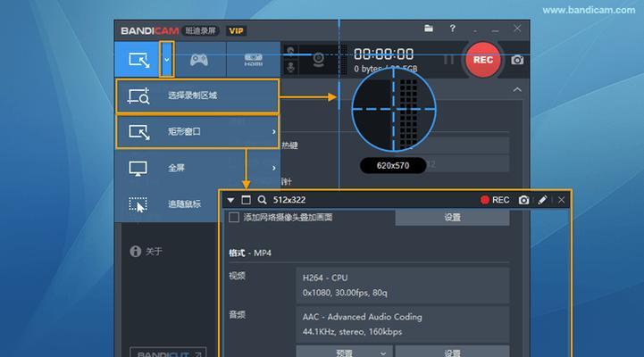Screen dimensions: 644x357
Task: Click the 格式 - MP4 heading
Action: (250, 253)
